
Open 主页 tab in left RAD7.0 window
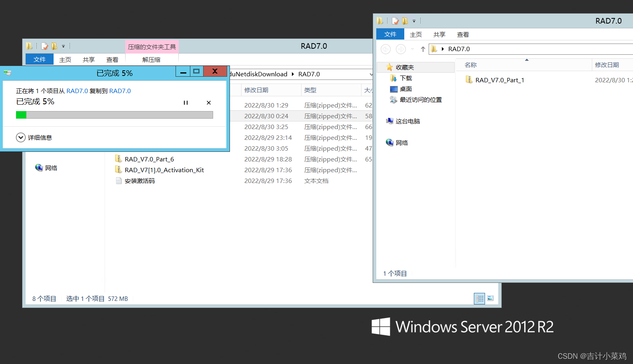point(65,60)
